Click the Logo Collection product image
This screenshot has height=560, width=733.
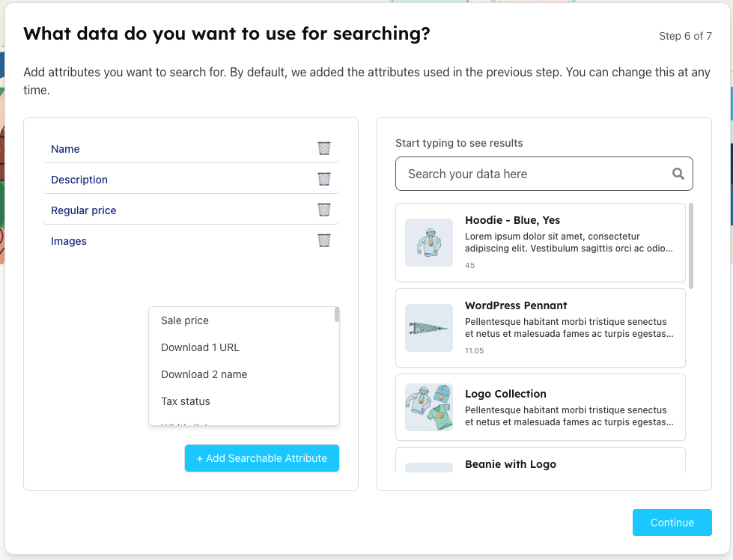(x=428, y=407)
